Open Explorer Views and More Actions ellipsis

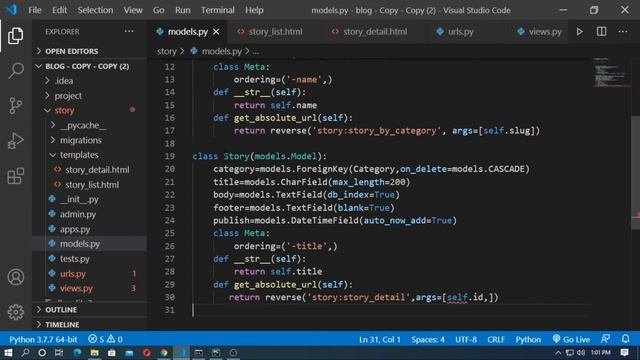(x=129, y=31)
